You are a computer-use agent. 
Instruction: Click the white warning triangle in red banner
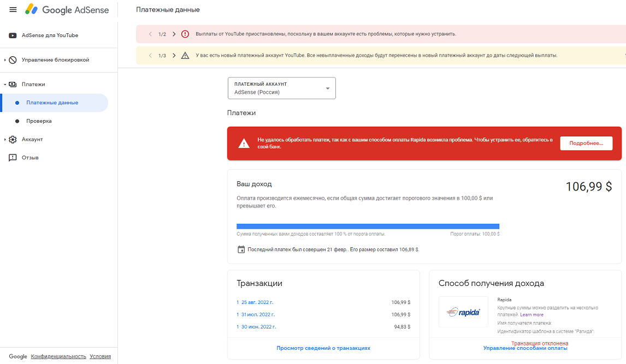pos(244,144)
